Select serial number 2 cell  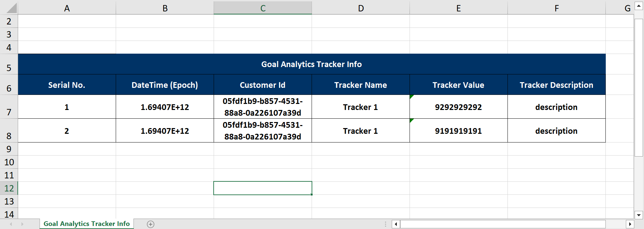[x=67, y=131]
